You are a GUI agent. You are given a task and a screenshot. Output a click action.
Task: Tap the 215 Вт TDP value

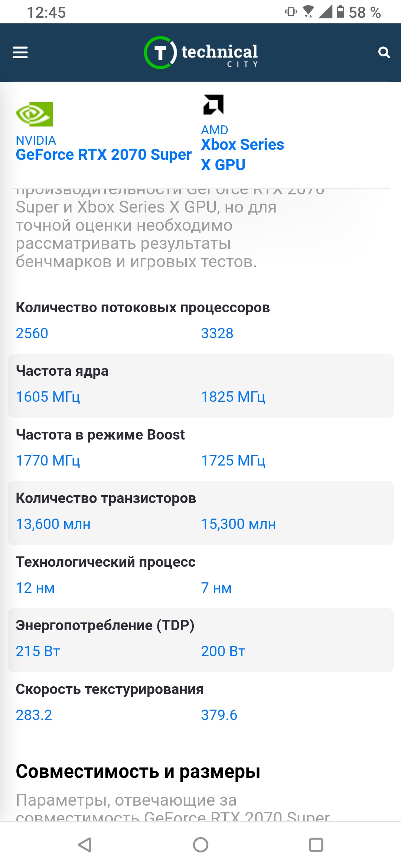pyautogui.click(x=38, y=651)
